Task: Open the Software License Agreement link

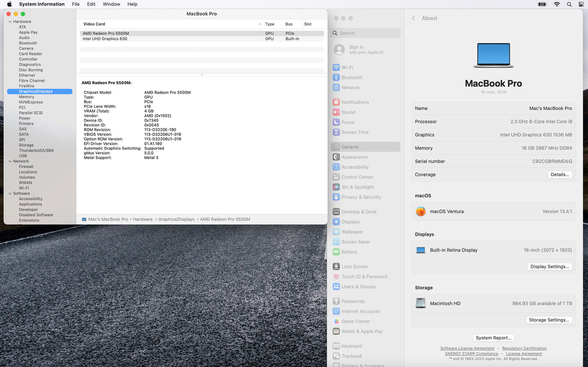Action: click(x=467, y=348)
